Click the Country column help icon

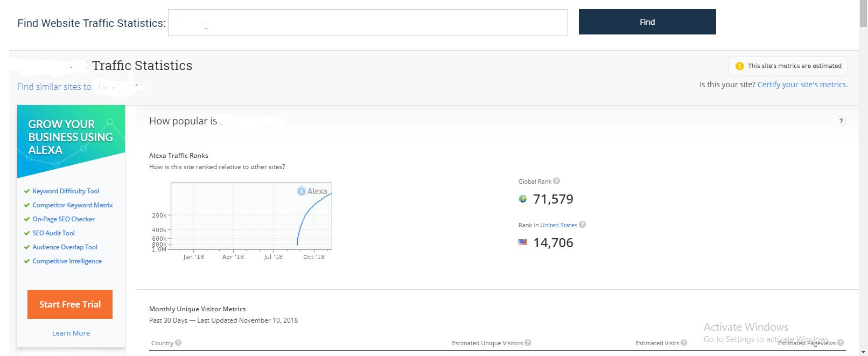[x=178, y=343]
